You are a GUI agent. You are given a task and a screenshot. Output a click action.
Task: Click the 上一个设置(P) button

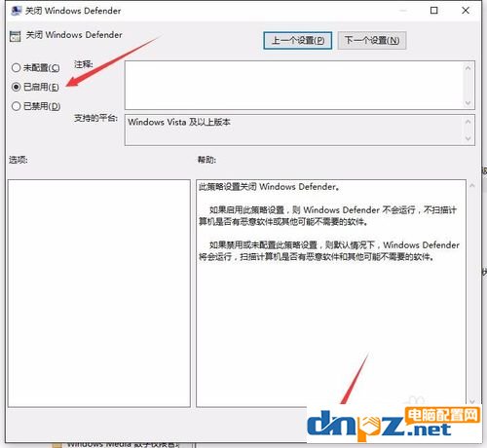tap(297, 41)
